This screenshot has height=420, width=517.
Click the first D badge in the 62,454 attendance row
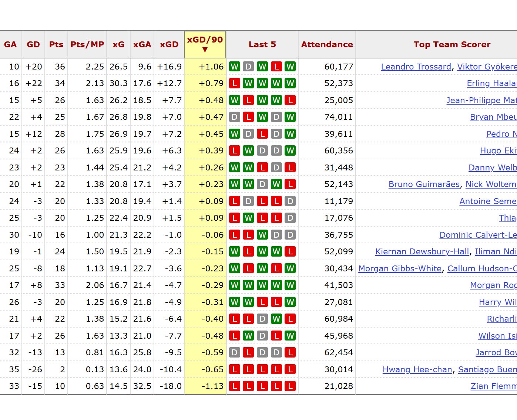[x=234, y=353]
